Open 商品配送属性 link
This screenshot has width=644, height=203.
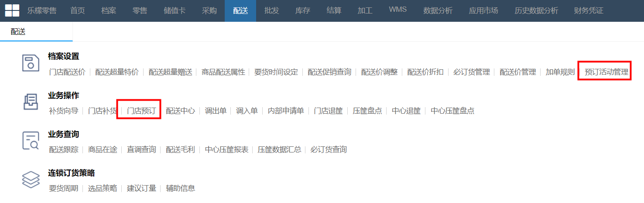coord(223,72)
